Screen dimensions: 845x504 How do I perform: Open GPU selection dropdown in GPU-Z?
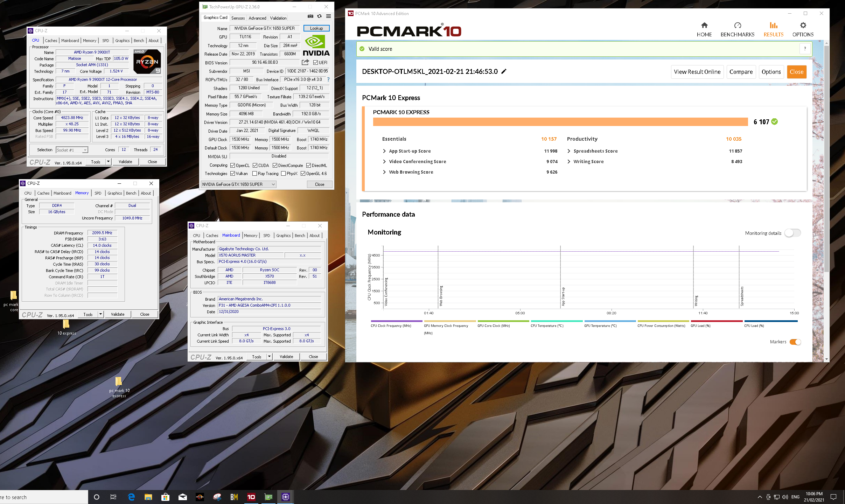(x=238, y=184)
